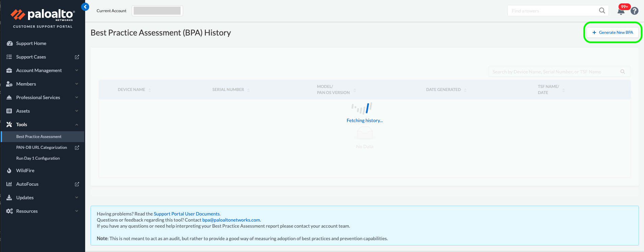
Task: Click the Model/PAN OS Version header
Action: 333,90
